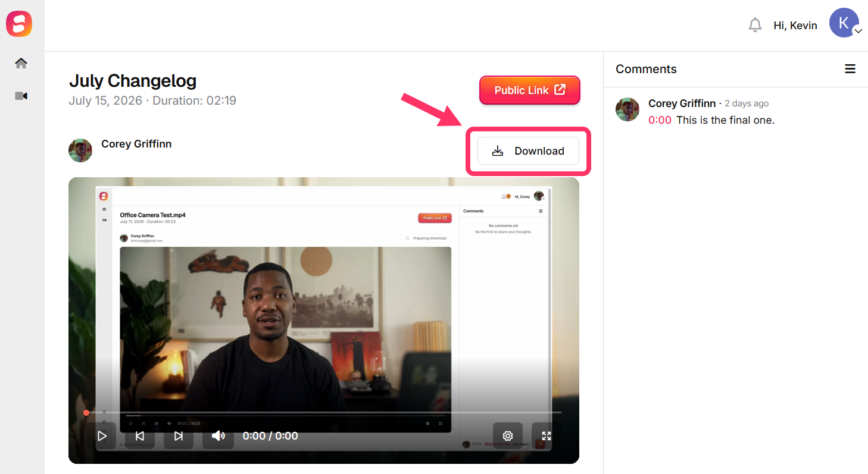Click the 'This is the final one.' comment
The image size is (868, 474).
(x=725, y=120)
